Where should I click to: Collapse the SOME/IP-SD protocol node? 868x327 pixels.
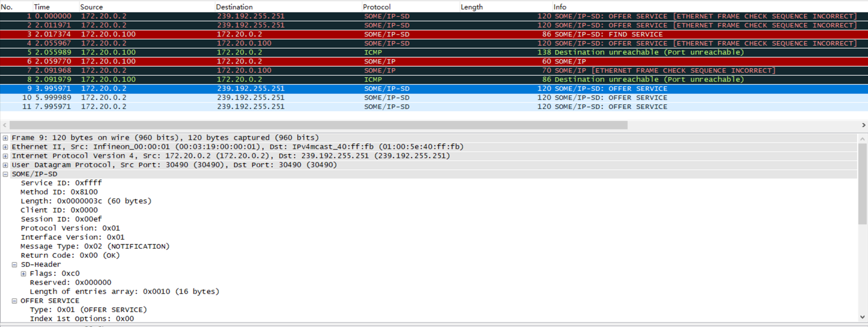pos(5,174)
